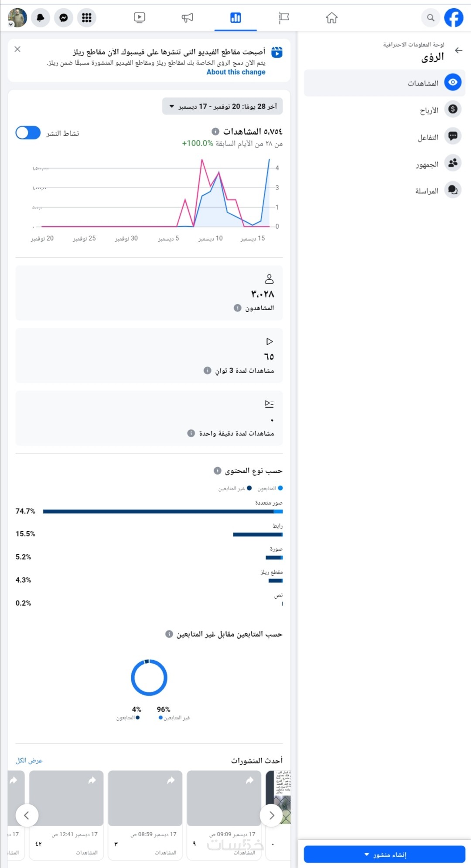This screenshot has width=471, height=868.
Task: Click the back arrow beside الرؤى
Action: [458, 51]
